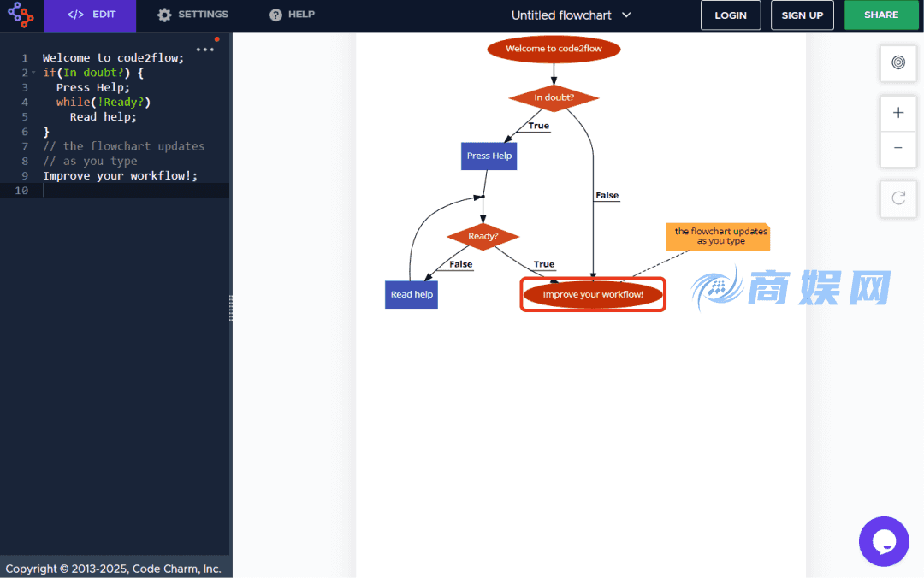Zoom in with the plus button
Viewport: 924px width, 578px height.
pos(898,113)
